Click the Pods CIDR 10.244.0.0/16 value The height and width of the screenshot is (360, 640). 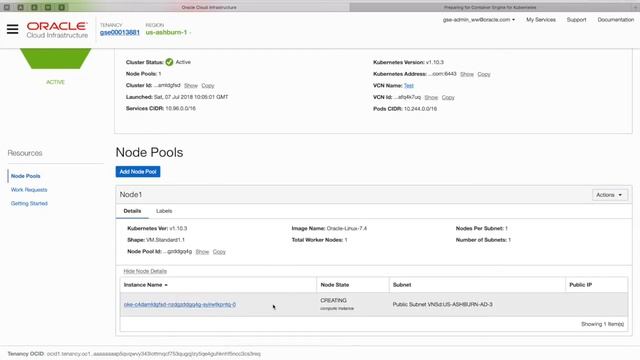(x=420, y=109)
